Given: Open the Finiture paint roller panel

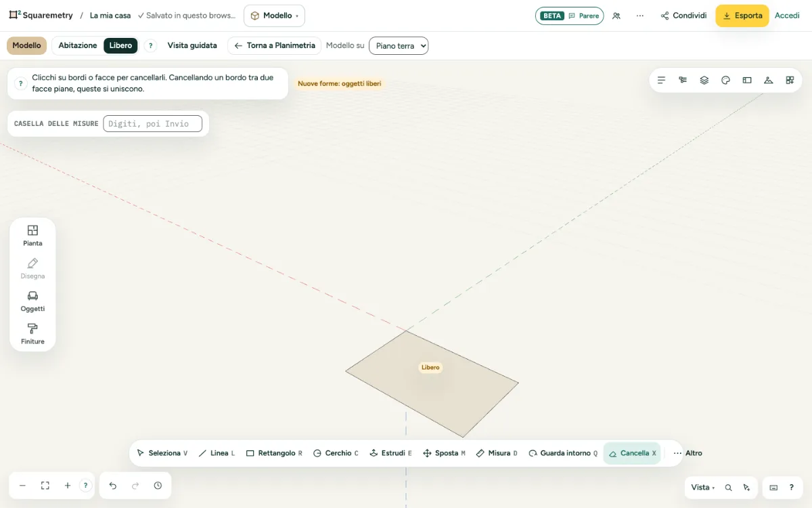Looking at the screenshot, I should pos(32,334).
